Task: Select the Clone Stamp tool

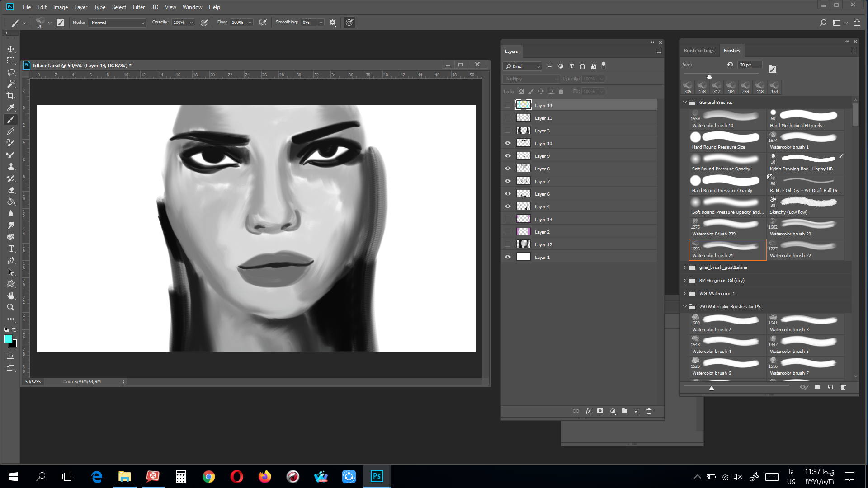Action: [x=11, y=166]
